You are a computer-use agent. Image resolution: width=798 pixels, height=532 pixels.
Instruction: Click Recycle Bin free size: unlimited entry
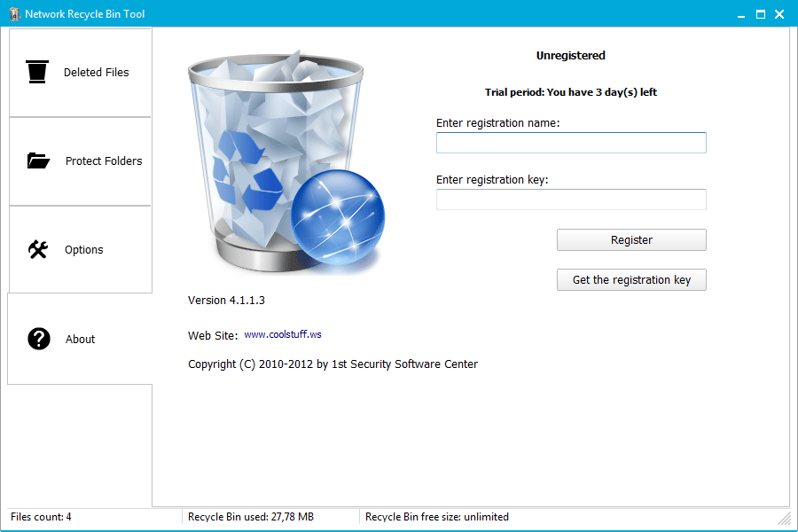point(436,517)
